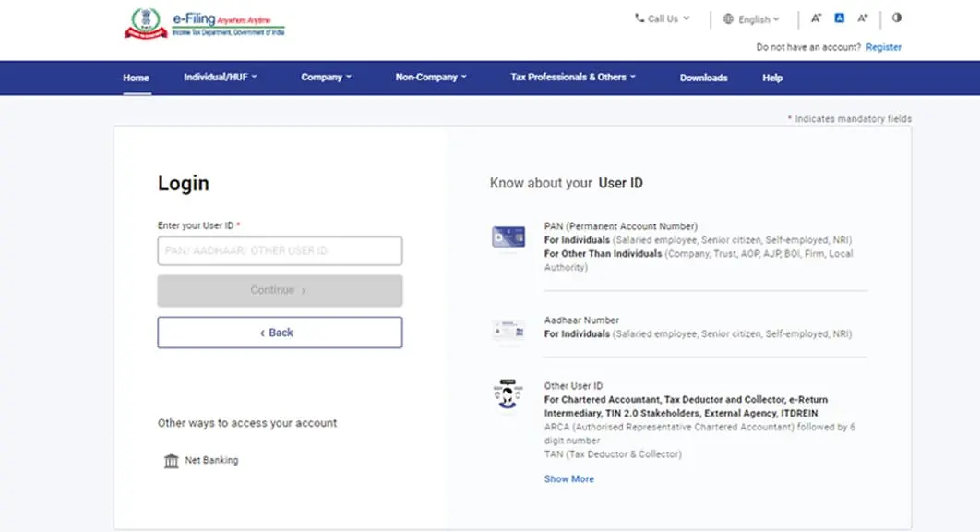The width and height of the screenshot is (980, 532).
Task: Click 'Other ways to access your account'
Action: [247, 423]
